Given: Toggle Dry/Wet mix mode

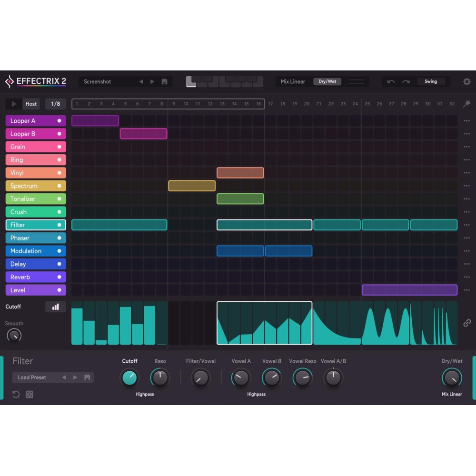Looking at the screenshot, I should pos(327,81).
